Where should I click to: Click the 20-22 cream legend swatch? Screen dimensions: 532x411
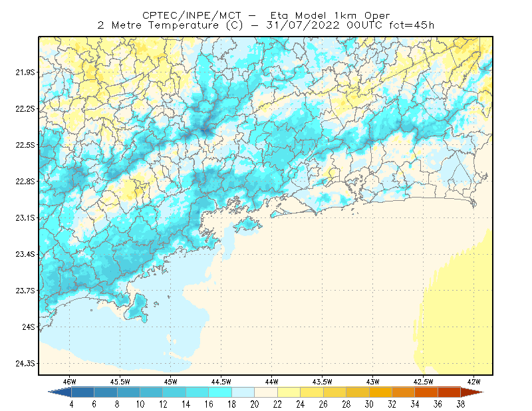pyautogui.click(x=266, y=392)
